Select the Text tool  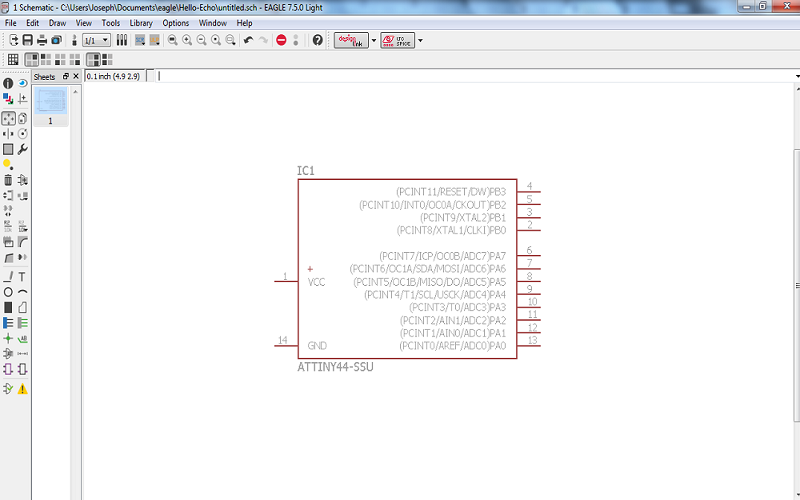[x=22, y=277]
